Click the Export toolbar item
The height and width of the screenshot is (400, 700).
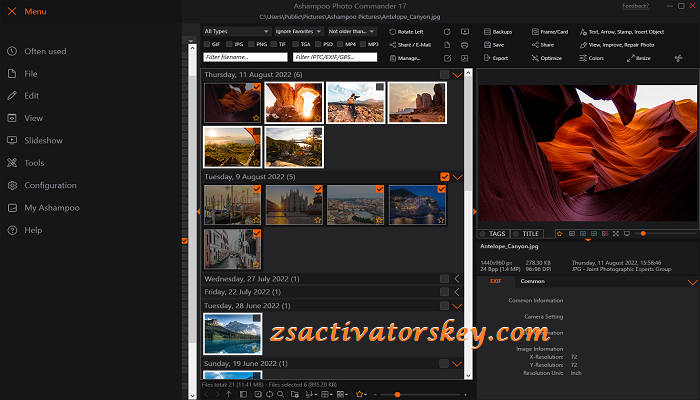(x=496, y=58)
